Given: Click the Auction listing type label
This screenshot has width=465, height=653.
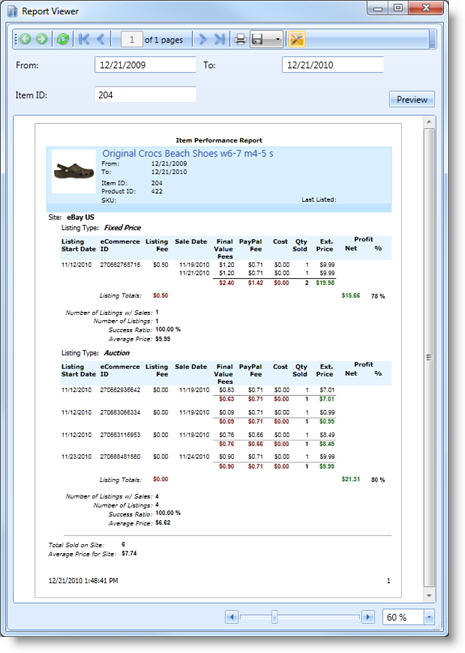Looking at the screenshot, I should (117, 353).
